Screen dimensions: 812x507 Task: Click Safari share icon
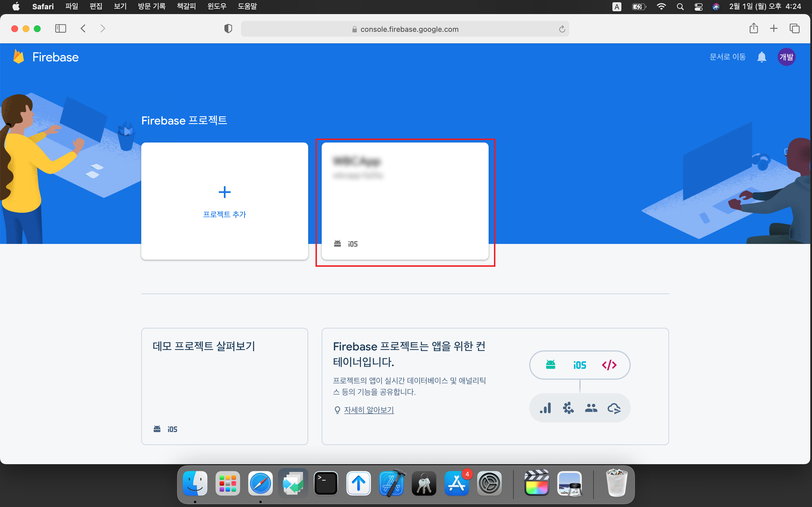pyautogui.click(x=754, y=28)
